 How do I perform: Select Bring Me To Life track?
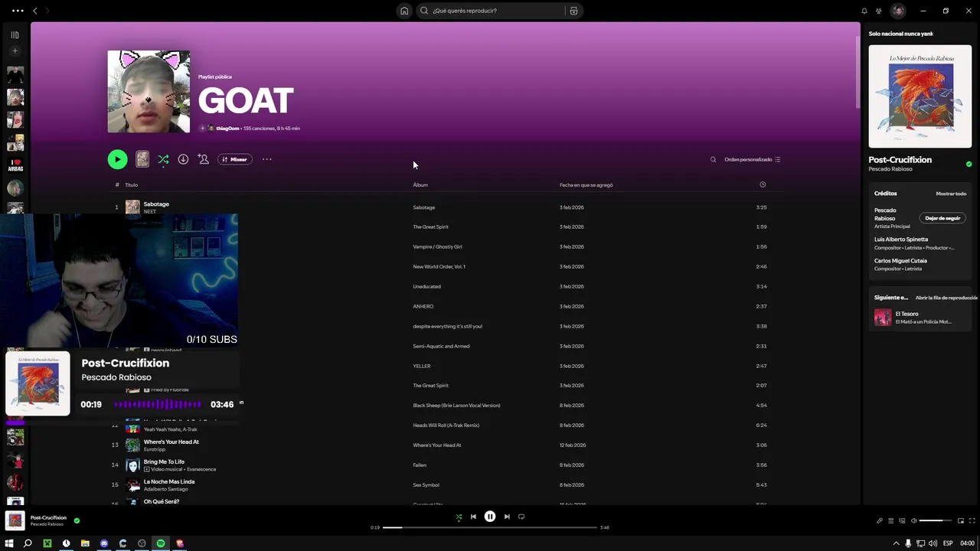pyautogui.click(x=446, y=465)
